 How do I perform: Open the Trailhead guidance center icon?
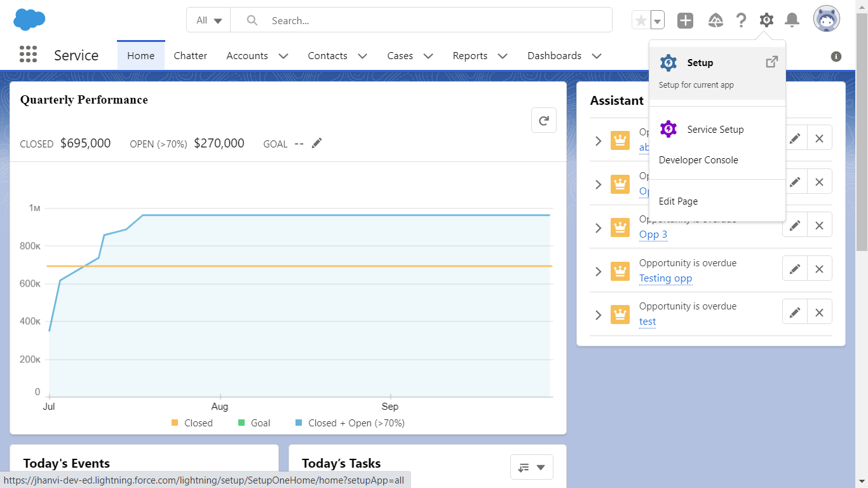[x=715, y=20]
